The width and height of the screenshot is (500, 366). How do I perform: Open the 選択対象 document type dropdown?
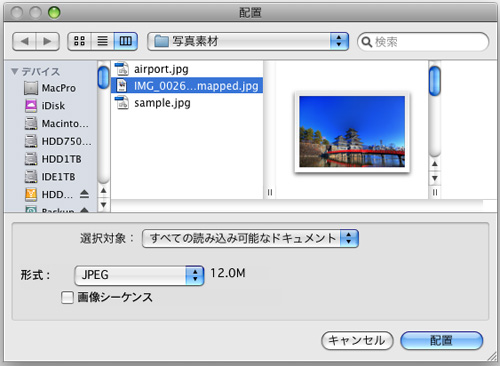pos(250,238)
